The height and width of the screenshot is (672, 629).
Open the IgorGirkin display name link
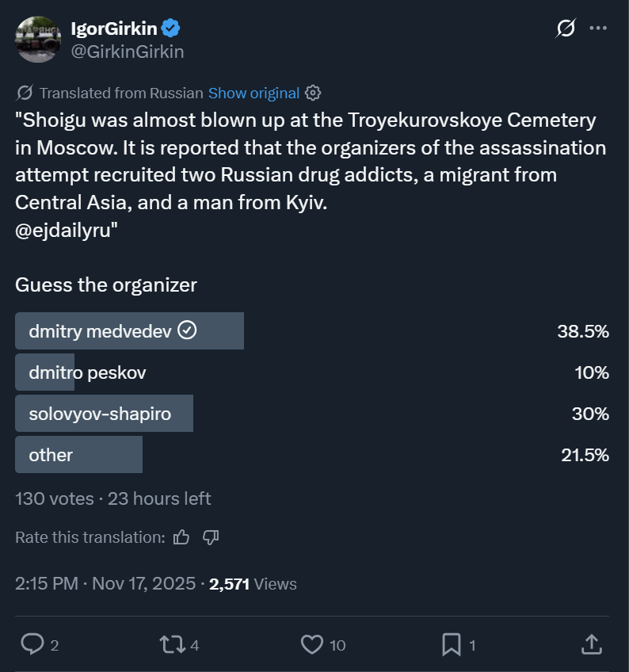(115, 29)
